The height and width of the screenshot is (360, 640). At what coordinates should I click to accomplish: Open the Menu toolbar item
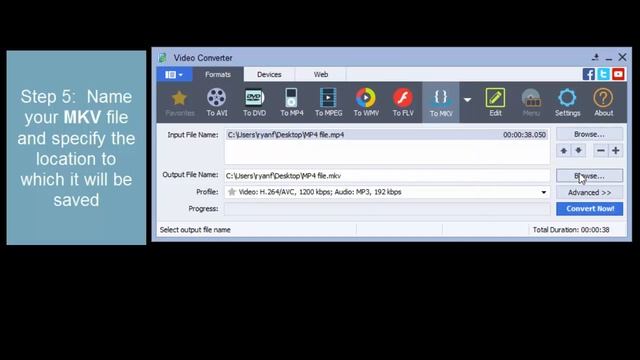[x=531, y=103]
